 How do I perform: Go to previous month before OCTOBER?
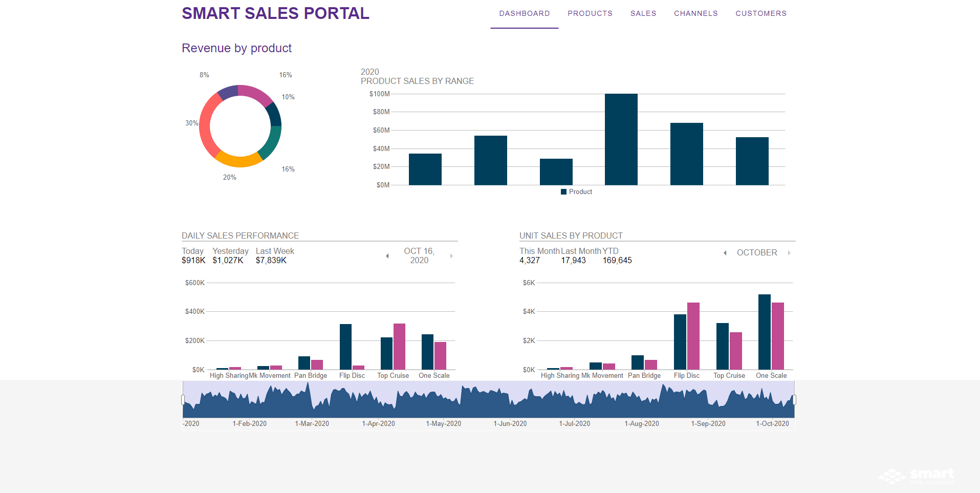point(725,253)
